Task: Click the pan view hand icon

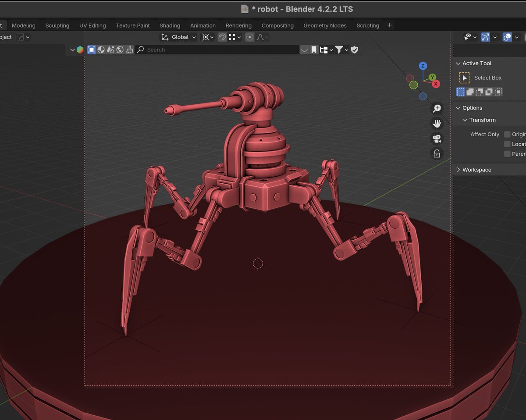Action: click(x=437, y=124)
